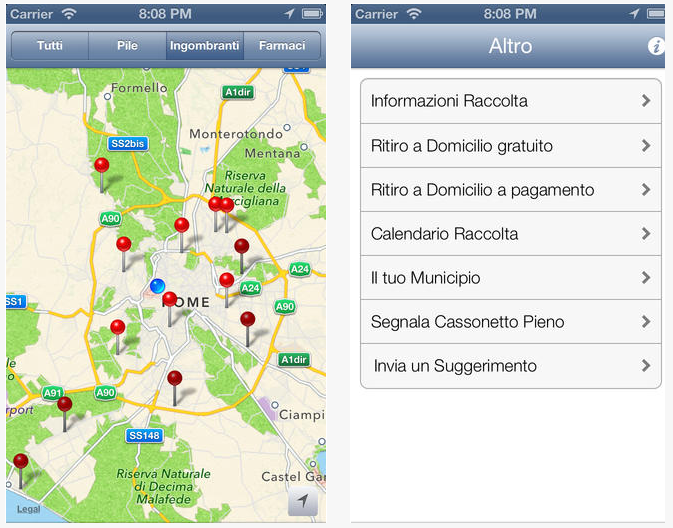Open Segnala Cassonetto Pieno

point(511,322)
